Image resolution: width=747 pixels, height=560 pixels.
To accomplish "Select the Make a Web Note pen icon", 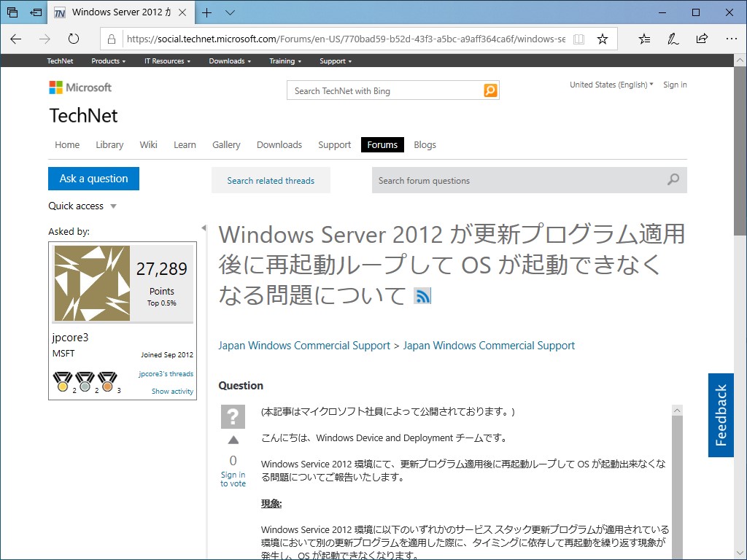I will pos(672,38).
